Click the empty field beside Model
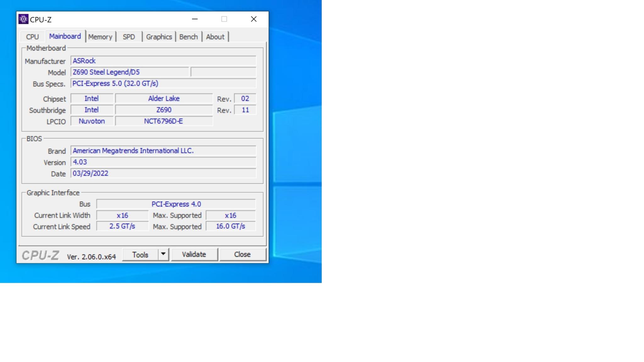Screen dimensions: 644x362 [x=223, y=72]
